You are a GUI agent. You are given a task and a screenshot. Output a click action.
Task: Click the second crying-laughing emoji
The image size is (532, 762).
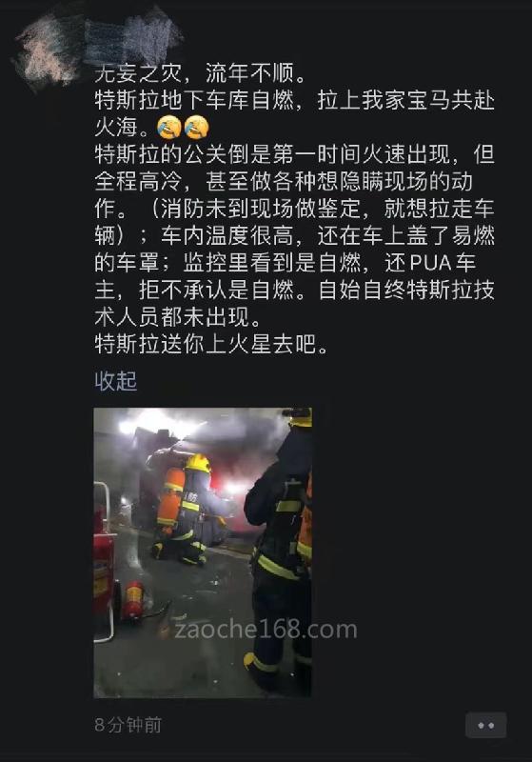point(197,128)
